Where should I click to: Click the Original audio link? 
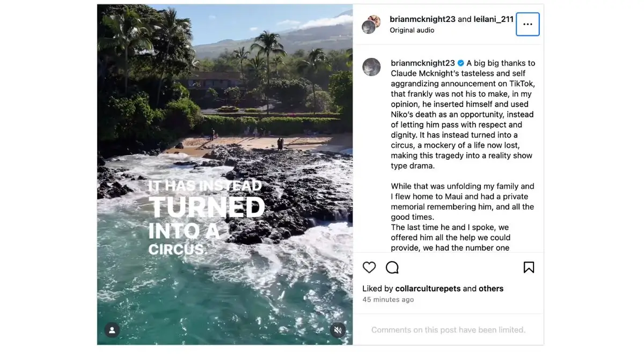(x=412, y=30)
